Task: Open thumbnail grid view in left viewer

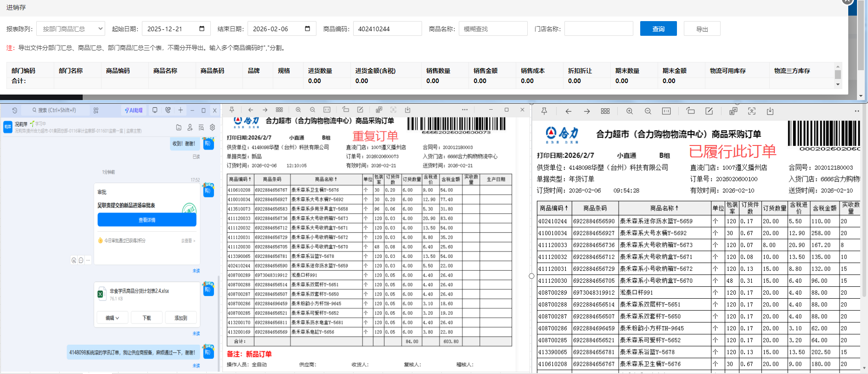Action: coord(279,110)
